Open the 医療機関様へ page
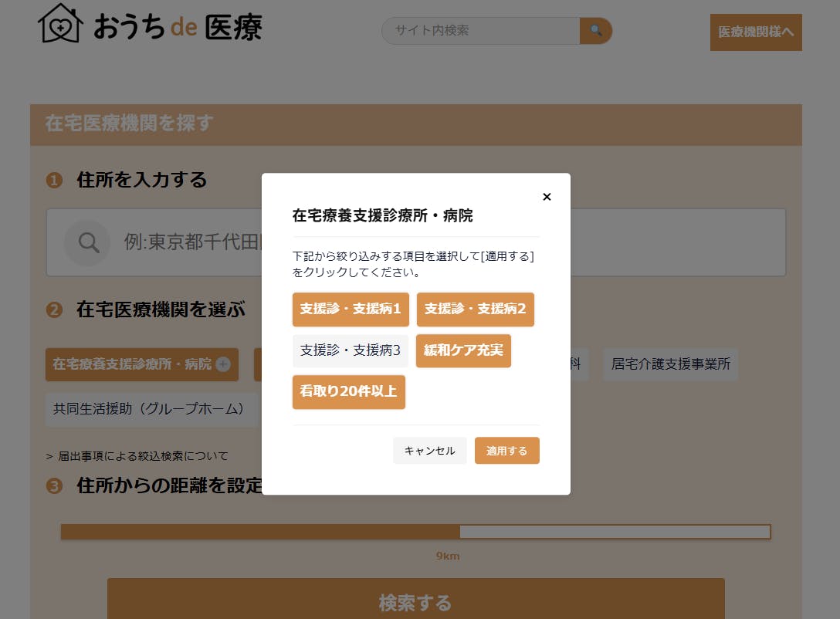The width and height of the screenshot is (840, 619). tap(755, 32)
